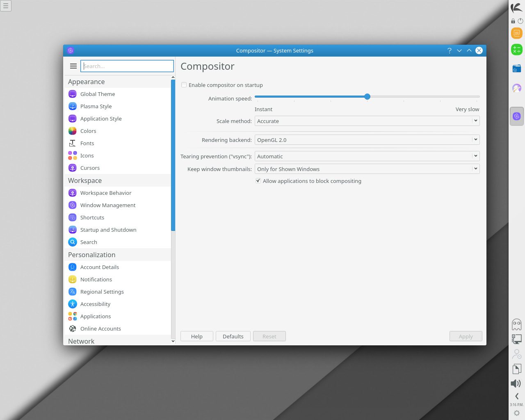Open Startup and Shutdown settings
The image size is (525, 420).
click(117, 230)
